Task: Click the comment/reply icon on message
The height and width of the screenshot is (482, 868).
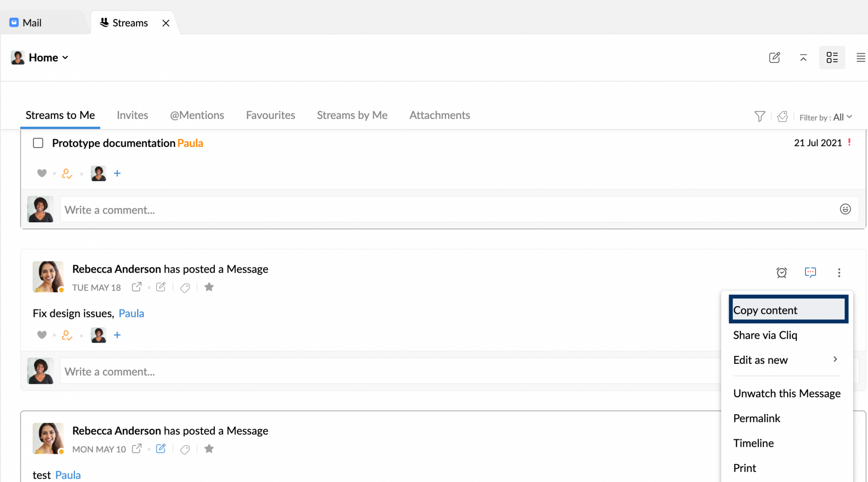Action: pos(810,272)
